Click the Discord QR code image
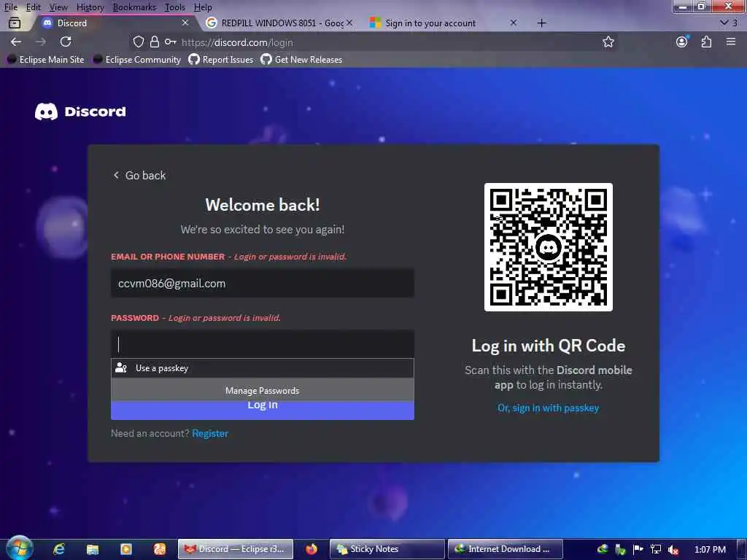The width and height of the screenshot is (747, 560). 549,247
